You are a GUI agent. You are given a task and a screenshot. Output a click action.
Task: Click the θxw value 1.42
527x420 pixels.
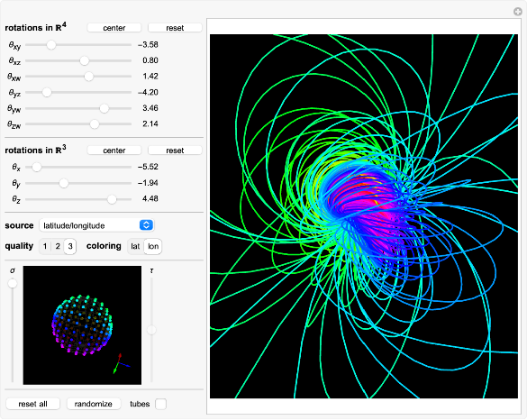(x=150, y=77)
